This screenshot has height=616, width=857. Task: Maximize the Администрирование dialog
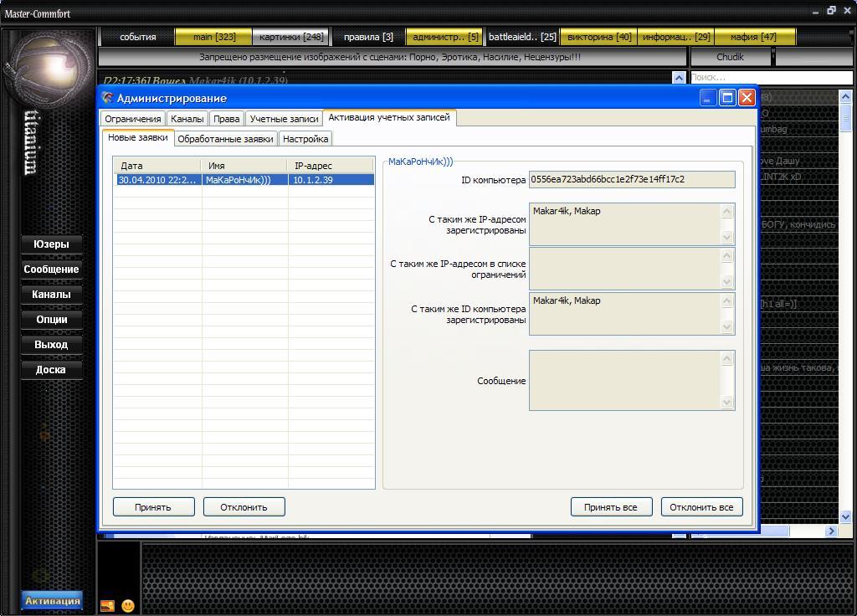727,98
